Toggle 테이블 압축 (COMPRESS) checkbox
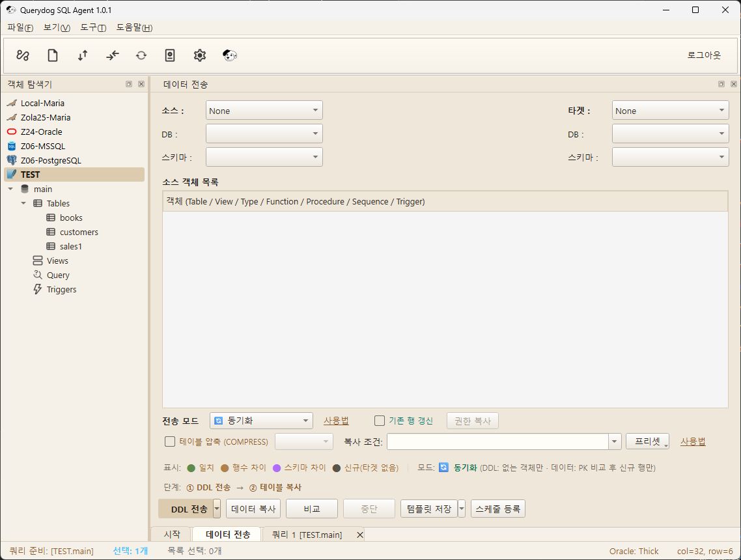 170,441
